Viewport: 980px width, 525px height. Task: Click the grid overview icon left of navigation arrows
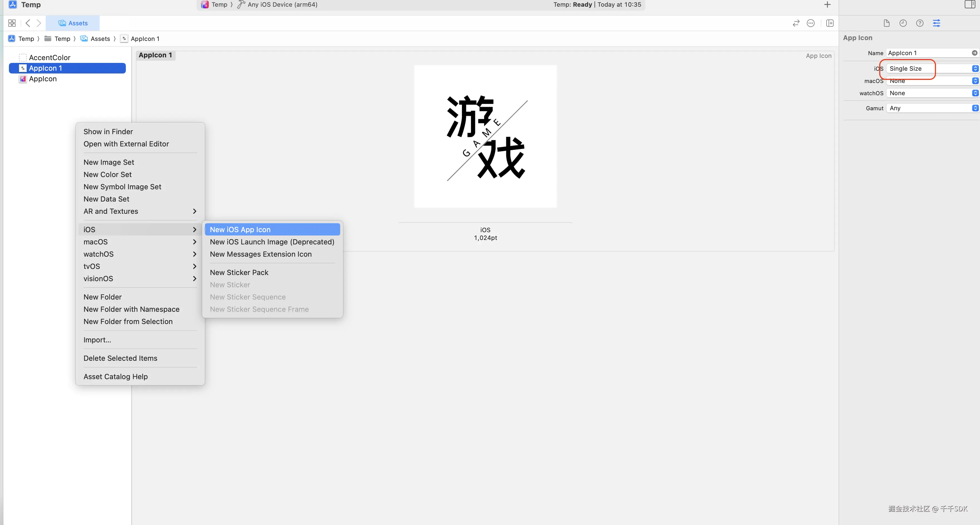click(x=12, y=23)
